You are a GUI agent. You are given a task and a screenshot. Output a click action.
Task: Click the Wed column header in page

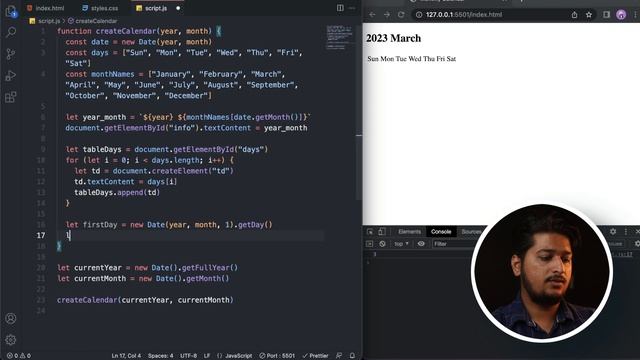pos(415,59)
